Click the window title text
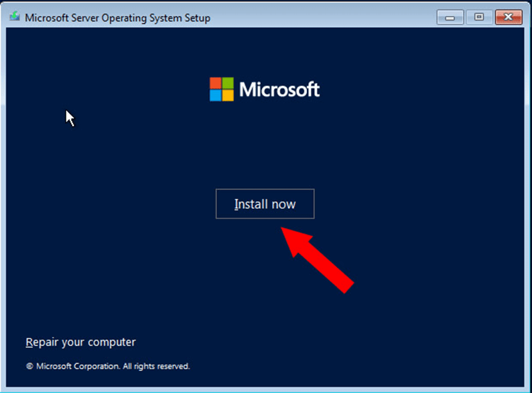The image size is (532, 393). click(117, 17)
